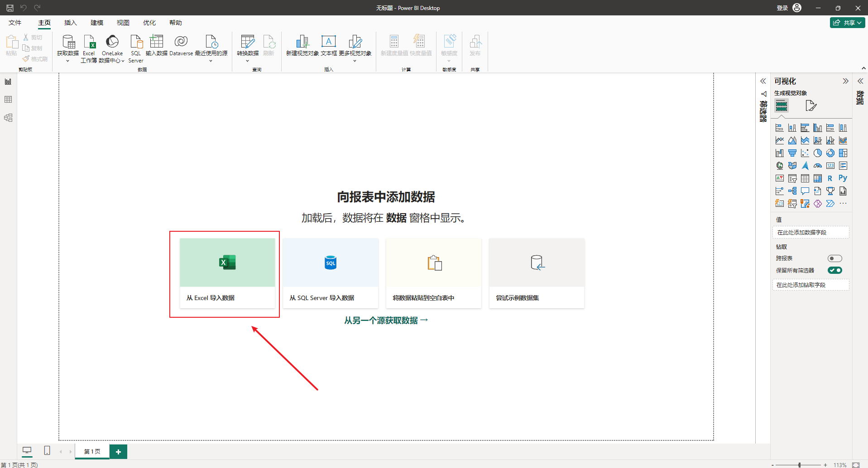The image size is (868, 468).
Task: Expand the 最近使用的源 dropdown
Action: pyautogui.click(x=211, y=48)
